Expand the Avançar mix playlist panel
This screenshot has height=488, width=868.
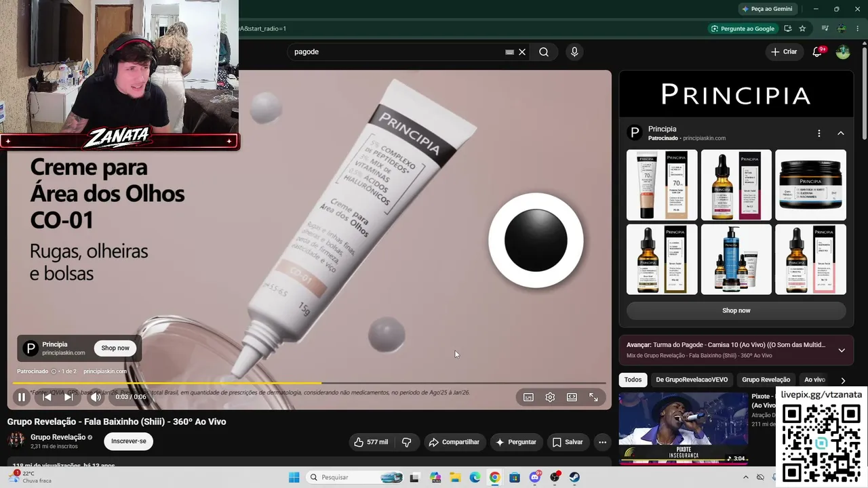[x=842, y=350]
